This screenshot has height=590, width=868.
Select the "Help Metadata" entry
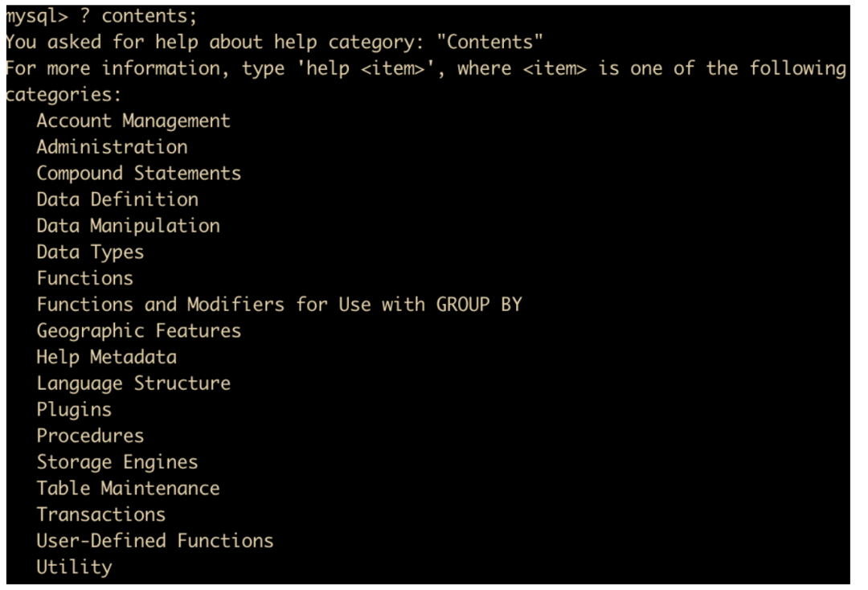(x=106, y=357)
